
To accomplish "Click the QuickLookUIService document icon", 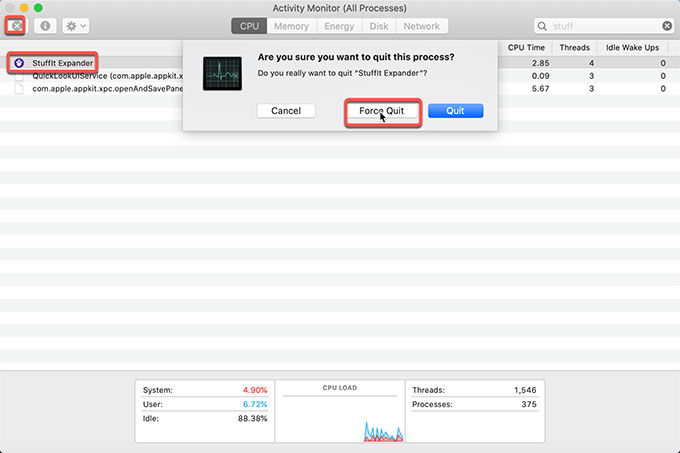I will pos(19,76).
